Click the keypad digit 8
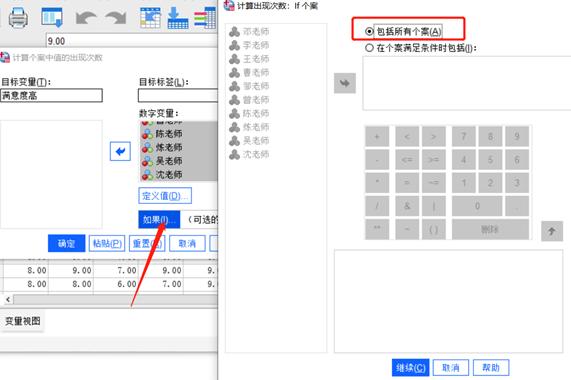 coord(490,136)
